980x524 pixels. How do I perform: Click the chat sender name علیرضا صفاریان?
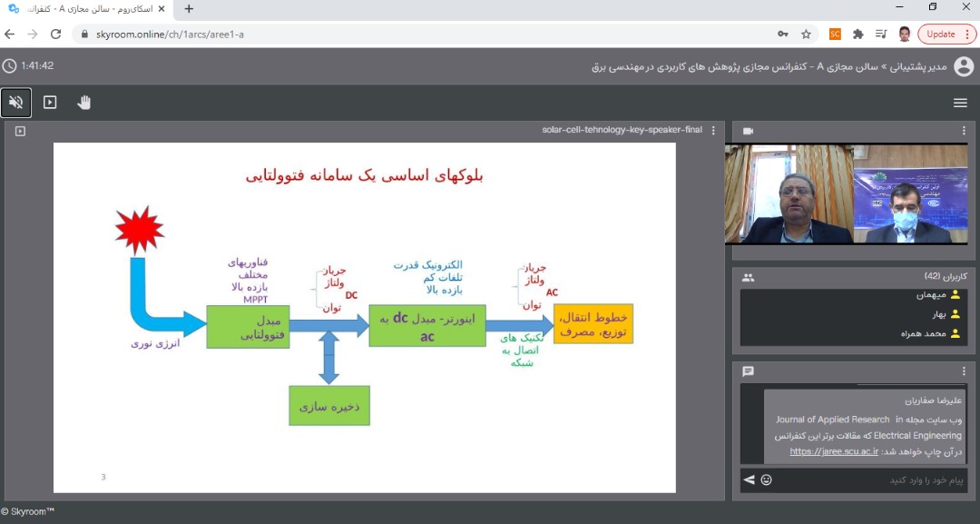tap(933, 400)
